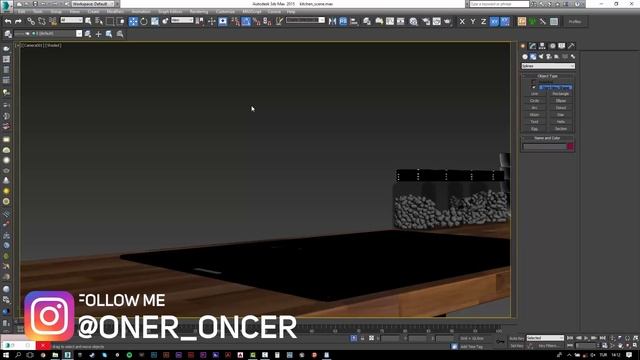Restrict transforms to the Z axis
Viewport: 640px width, 360px height.
[483, 21]
